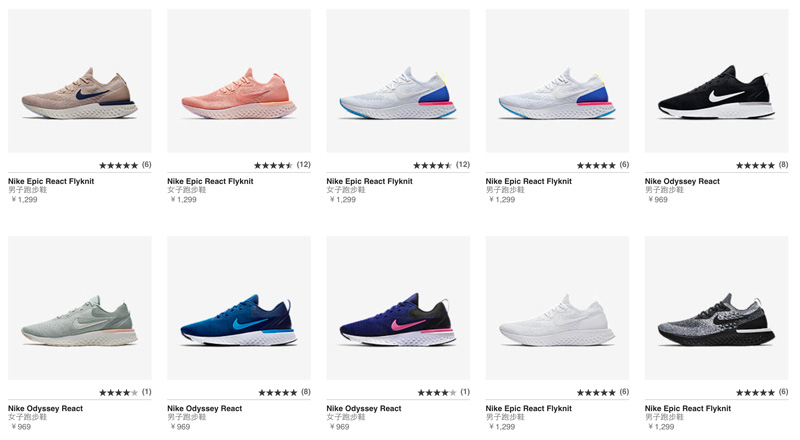Open the top-row Nike Odyssey React title link

(x=682, y=181)
